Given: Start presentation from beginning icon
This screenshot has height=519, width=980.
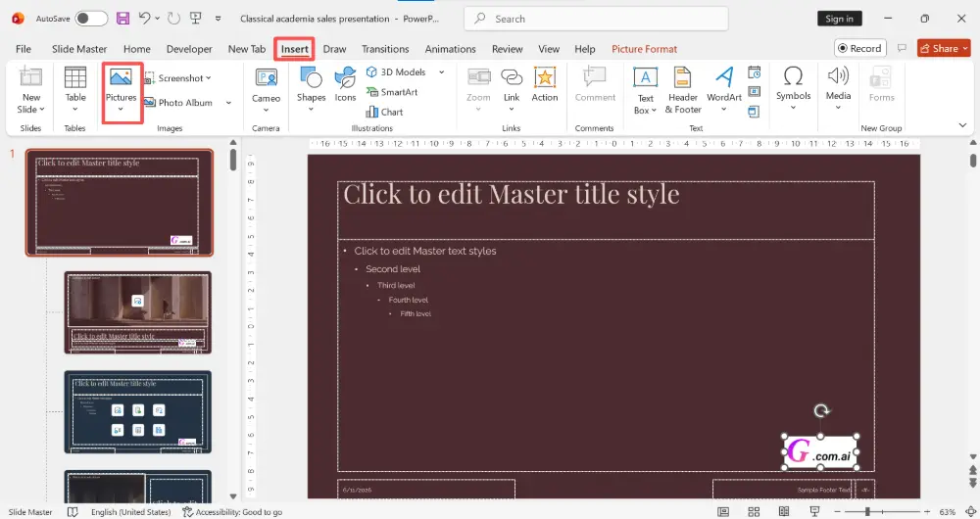Looking at the screenshot, I should click(x=196, y=18).
